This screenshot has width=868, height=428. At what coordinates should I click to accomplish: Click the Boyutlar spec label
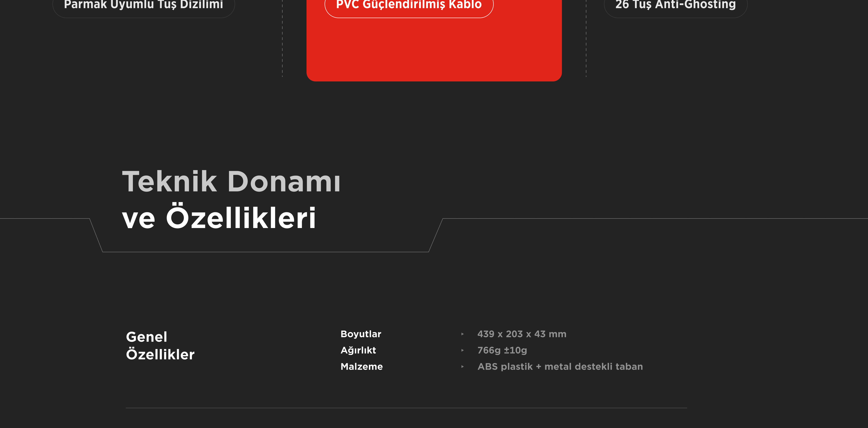coord(361,334)
